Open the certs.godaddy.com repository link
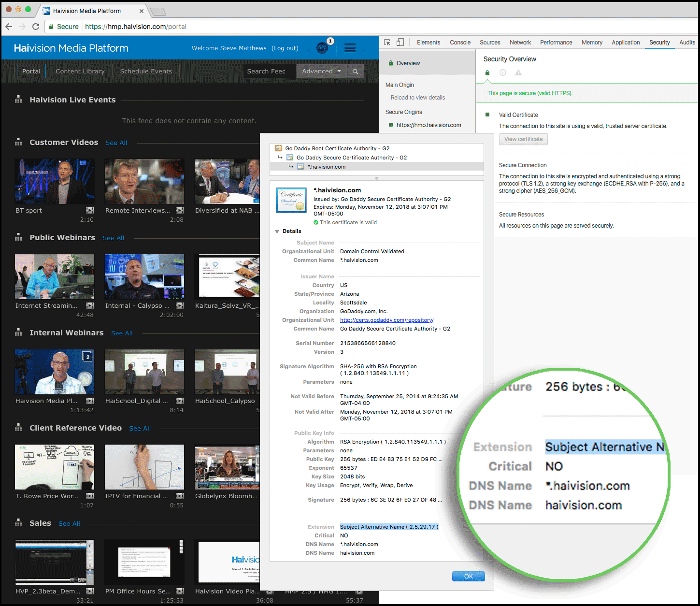700x606 pixels. pos(386,320)
